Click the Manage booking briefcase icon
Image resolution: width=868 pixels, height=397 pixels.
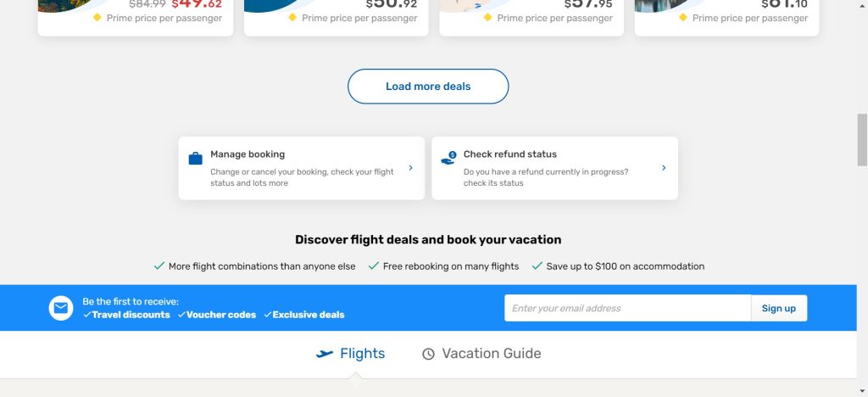(x=195, y=159)
